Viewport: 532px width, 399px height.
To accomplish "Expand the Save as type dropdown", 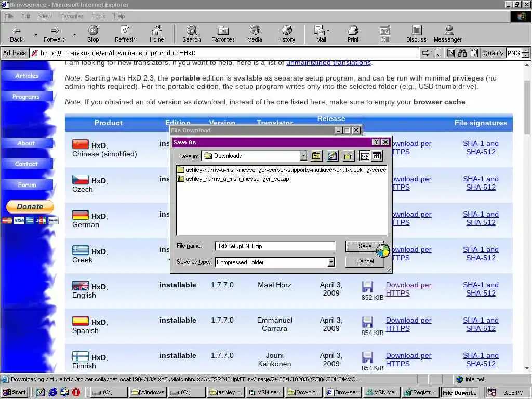I will (x=331, y=262).
